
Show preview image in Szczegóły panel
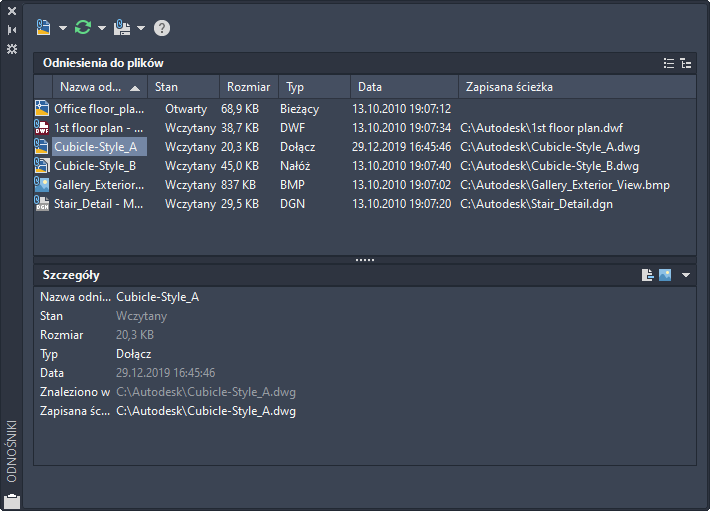(665, 275)
